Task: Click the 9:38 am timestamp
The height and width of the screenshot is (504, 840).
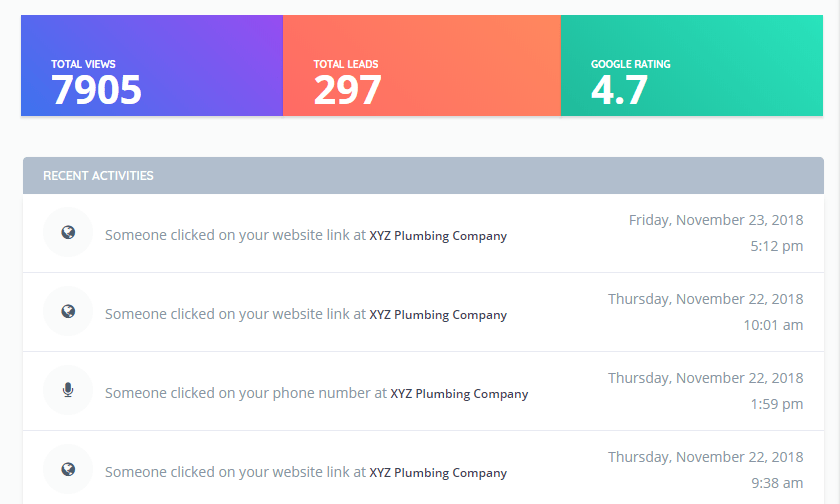Action: tap(777, 483)
